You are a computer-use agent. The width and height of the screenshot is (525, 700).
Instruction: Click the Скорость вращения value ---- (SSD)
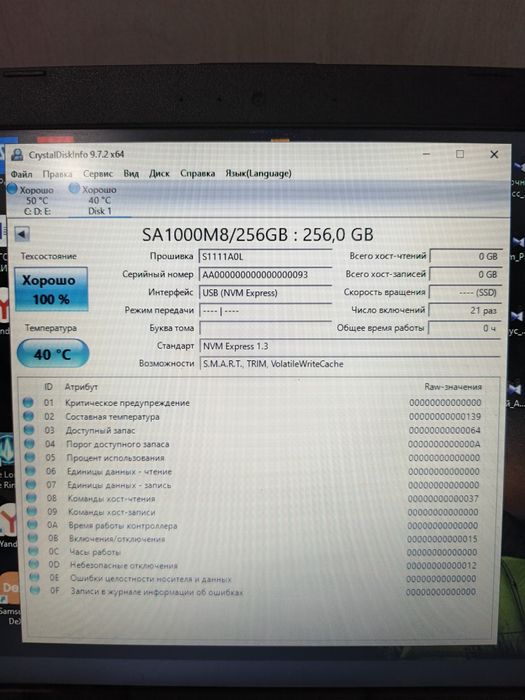(x=465, y=292)
